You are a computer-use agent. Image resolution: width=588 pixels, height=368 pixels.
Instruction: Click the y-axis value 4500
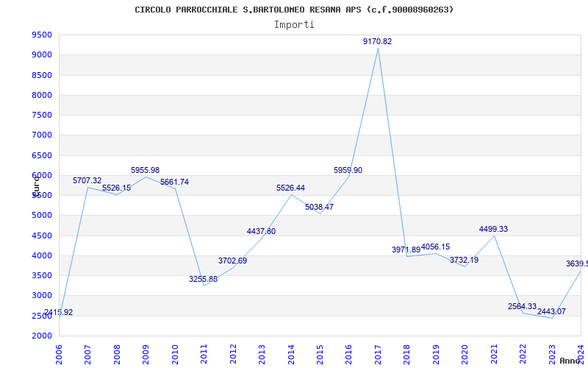(42, 236)
